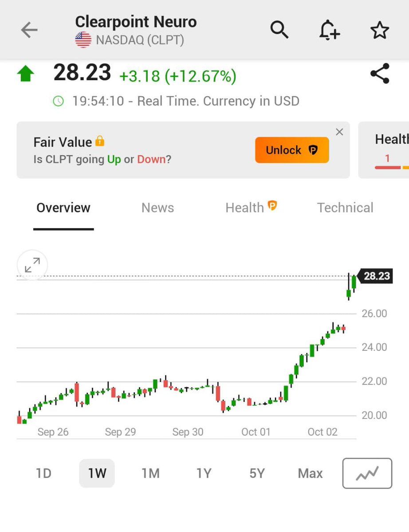Select the 1M chart range

(x=150, y=473)
